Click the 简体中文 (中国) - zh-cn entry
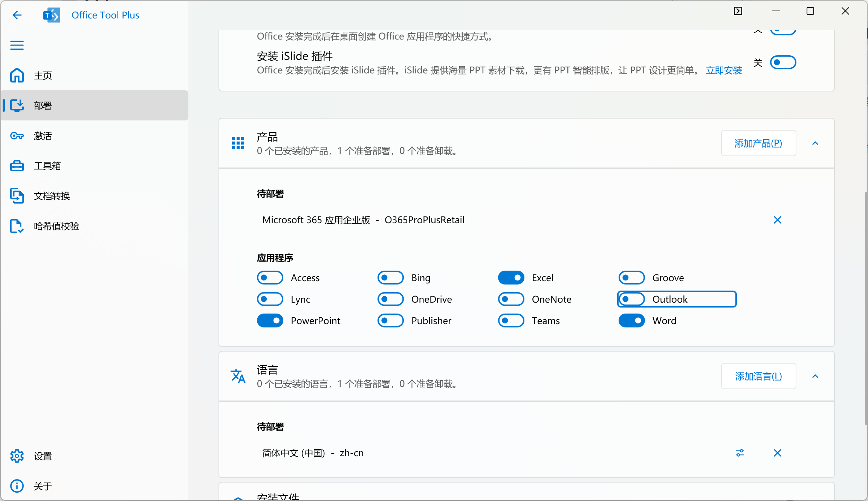 click(x=313, y=453)
